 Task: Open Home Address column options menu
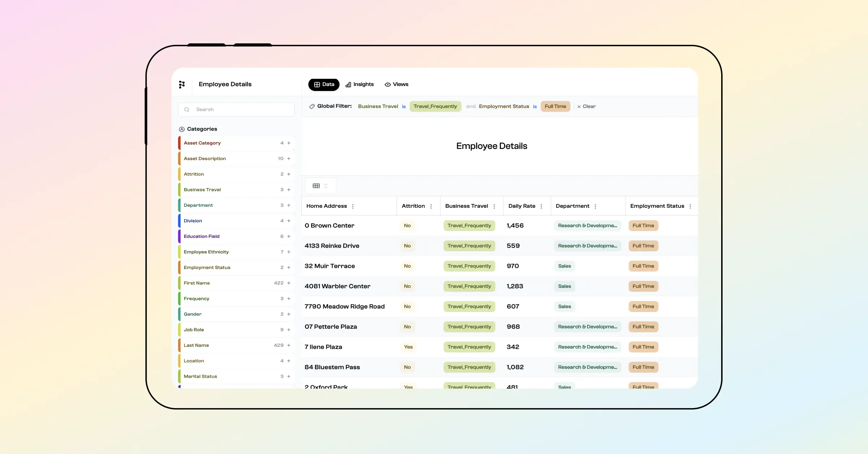pyautogui.click(x=353, y=206)
